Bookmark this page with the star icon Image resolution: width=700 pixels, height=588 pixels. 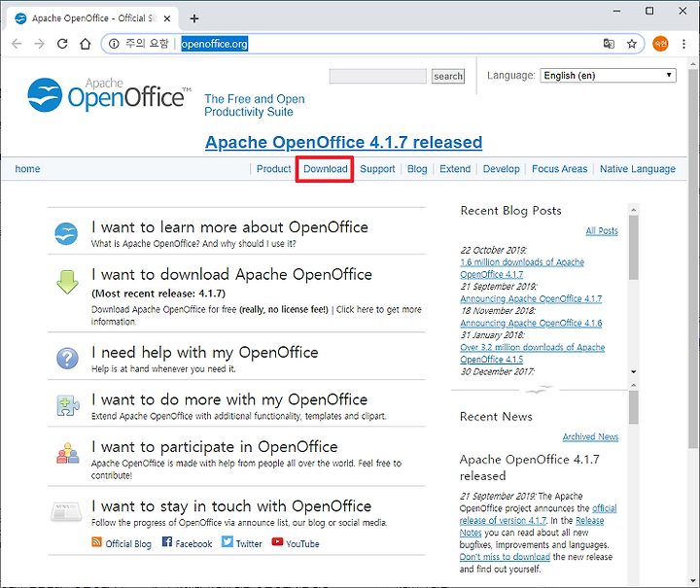click(x=631, y=44)
